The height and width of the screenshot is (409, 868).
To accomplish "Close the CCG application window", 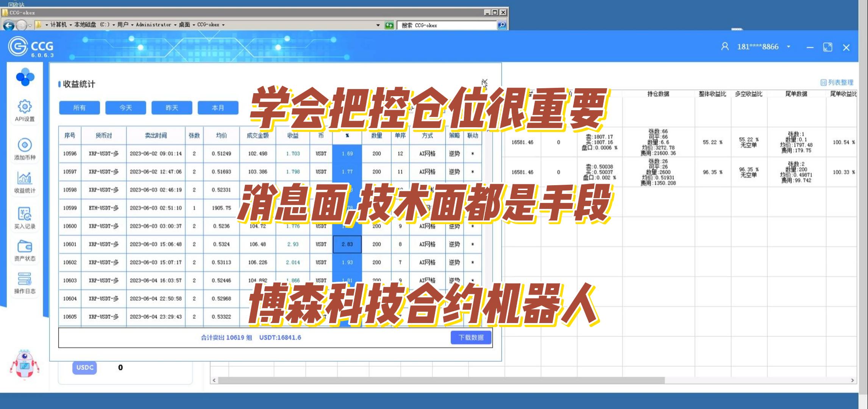I will pyautogui.click(x=846, y=47).
